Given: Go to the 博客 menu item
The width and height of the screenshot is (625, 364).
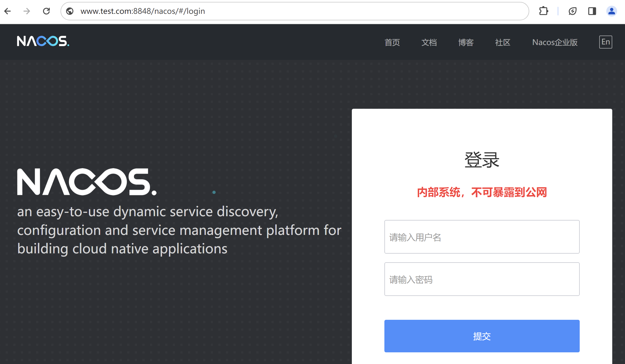Looking at the screenshot, I should (x=466, y=42).
